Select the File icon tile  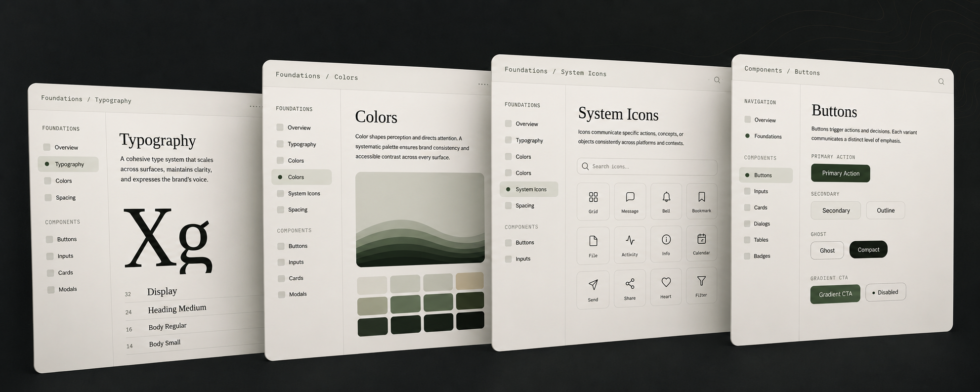(593, 245)
